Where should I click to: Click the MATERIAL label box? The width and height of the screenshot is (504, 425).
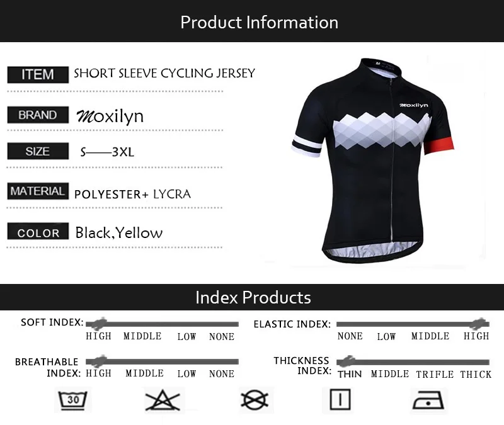pos(38,191)
